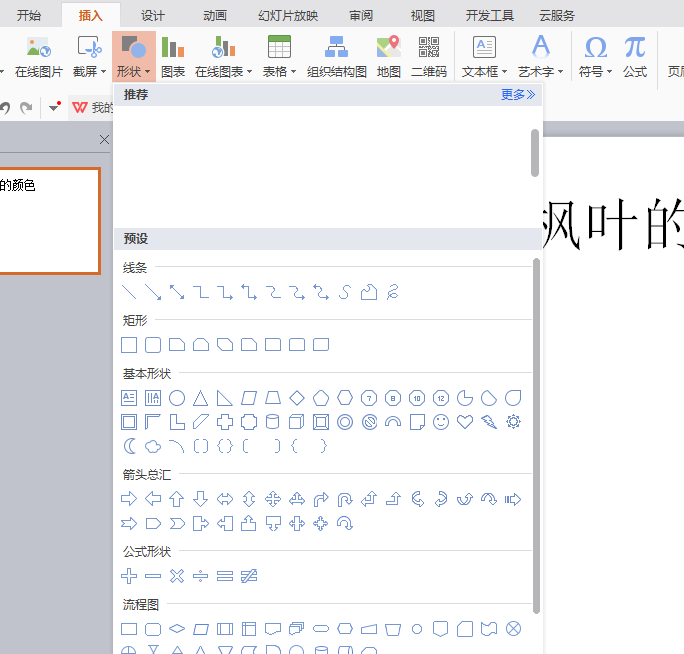Click the preset shapes list scrollbar
Image resolution: width=684 pixels, height=654 pixels.
click(536, 436)
